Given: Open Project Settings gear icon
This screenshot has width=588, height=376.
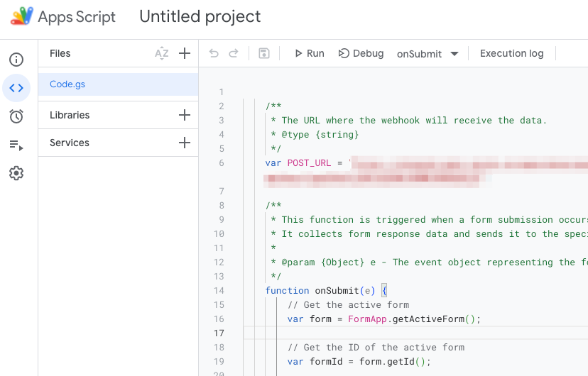Looking at the screenshot, I should (x=16, y=173).
